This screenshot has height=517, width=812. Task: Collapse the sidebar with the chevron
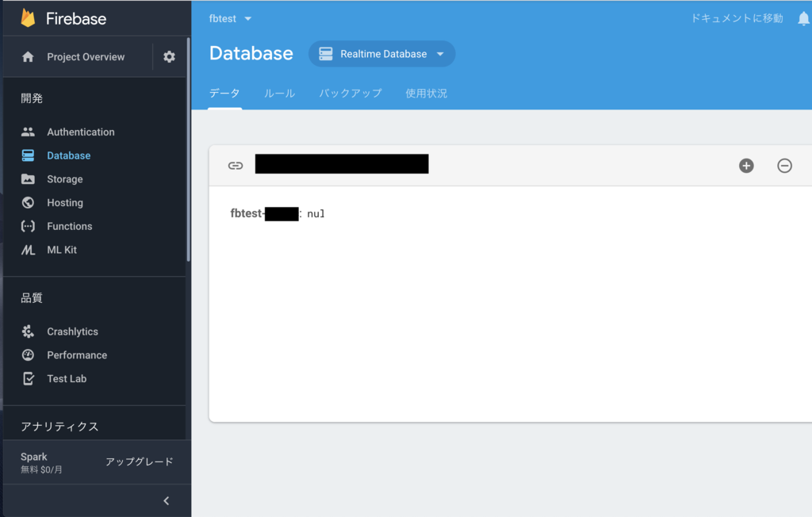point(167,500)
